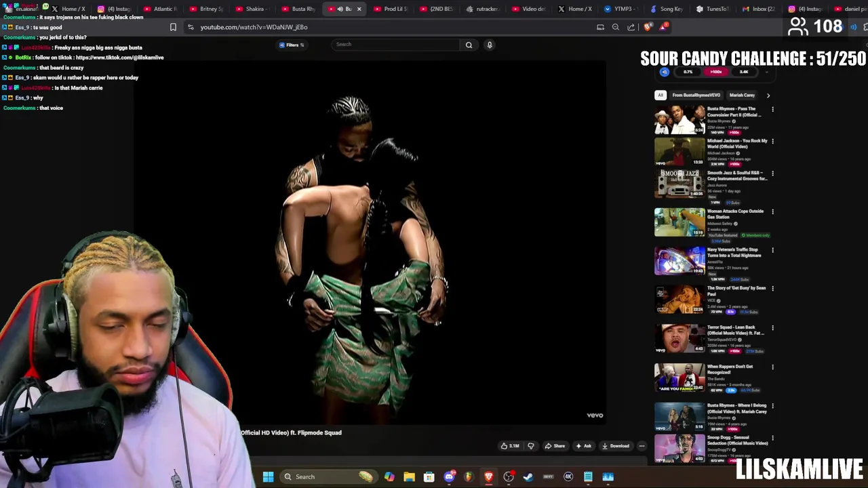Open Discord from the taskbar
The height and width of the screenshot is (488, 868).
[449, 476]
